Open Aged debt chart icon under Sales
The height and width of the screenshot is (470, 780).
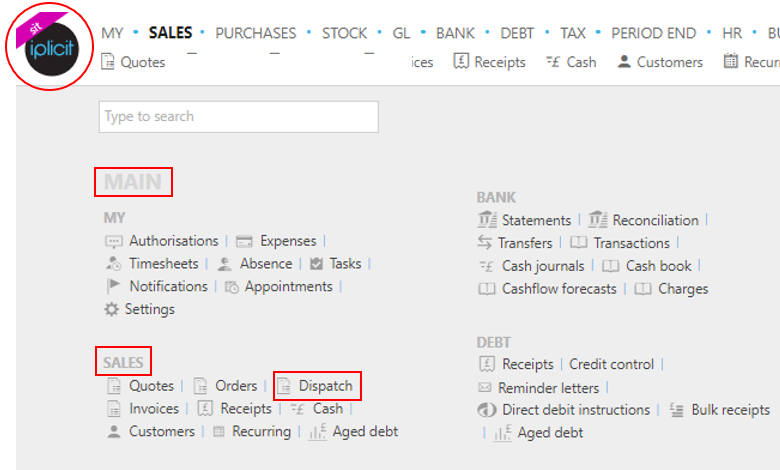[317, 431]
